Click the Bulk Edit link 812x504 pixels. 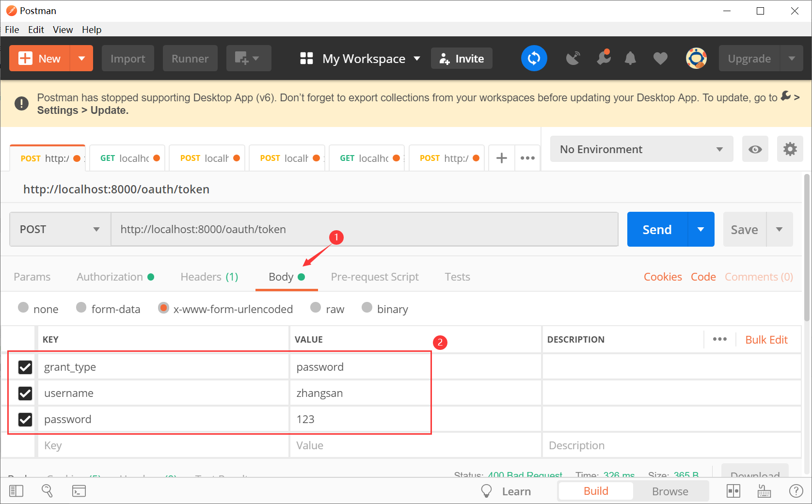coord(766,340)
